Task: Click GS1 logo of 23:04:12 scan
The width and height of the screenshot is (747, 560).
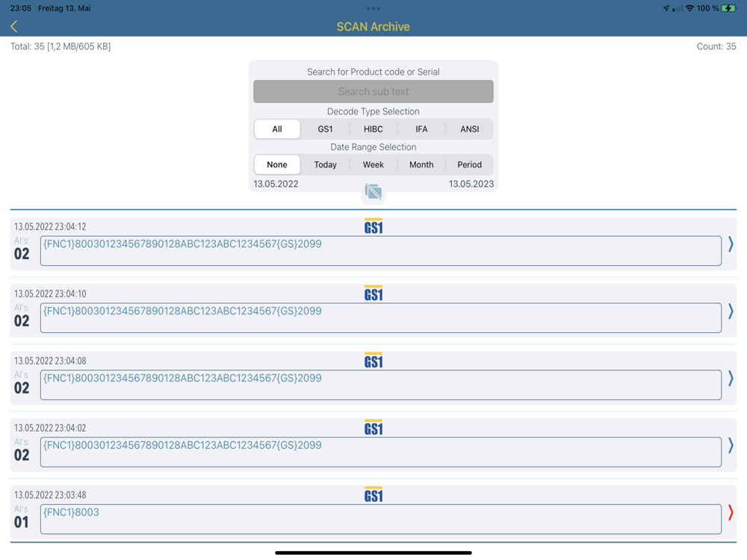Action: [373, 226]
